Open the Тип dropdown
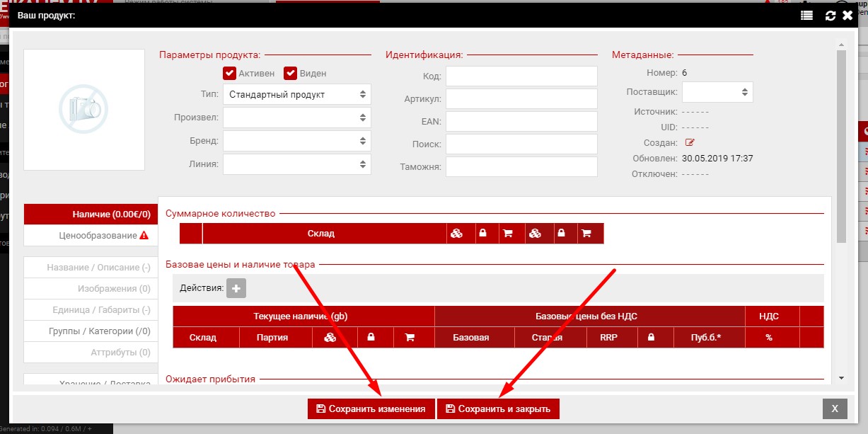The width and height of the screenshot is (868, 434). click(296, 94)
